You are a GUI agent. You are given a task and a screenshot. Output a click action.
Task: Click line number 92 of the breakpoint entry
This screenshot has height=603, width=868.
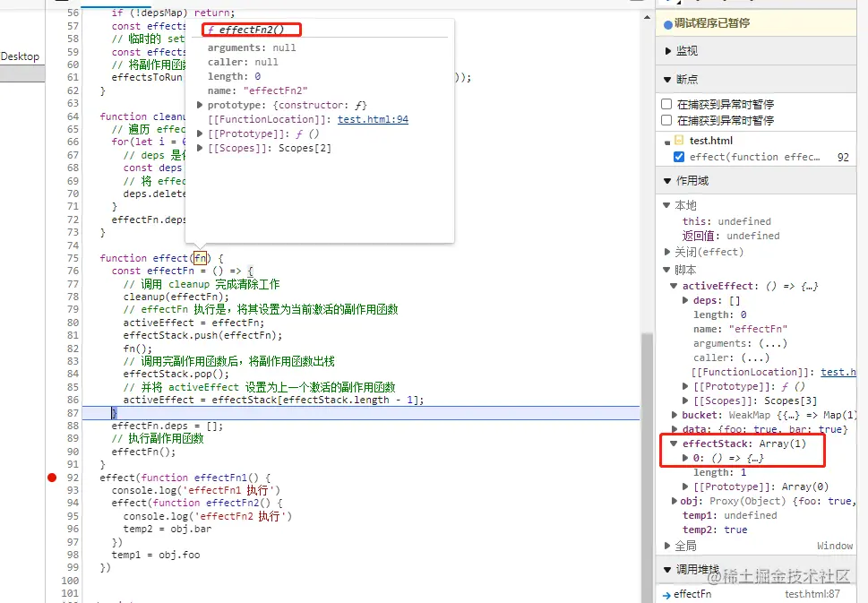click(x=843, y=158)
